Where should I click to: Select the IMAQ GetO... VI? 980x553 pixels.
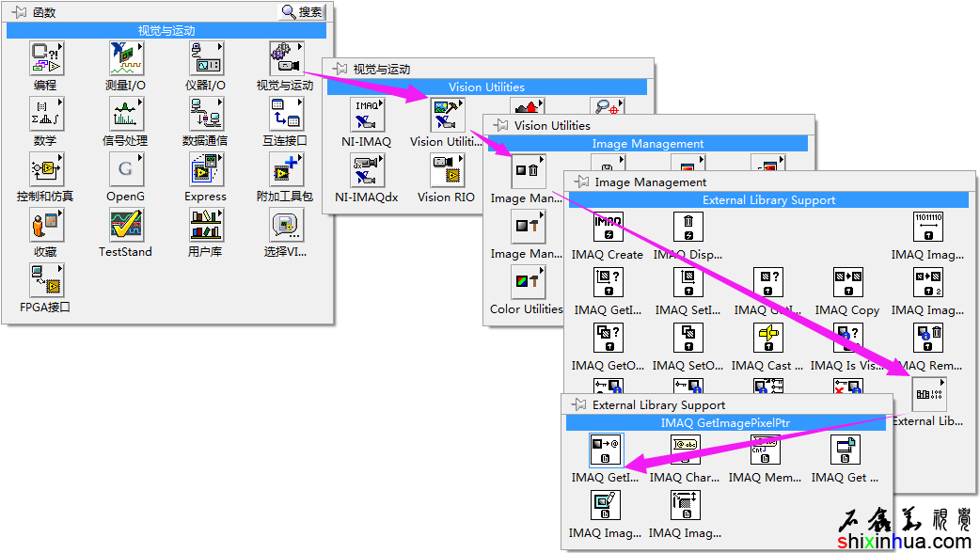(609, 339)
